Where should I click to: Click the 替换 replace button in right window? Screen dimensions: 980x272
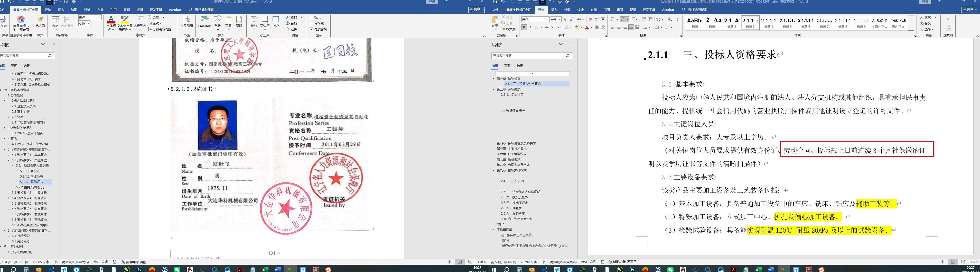(x=926, y=23)
